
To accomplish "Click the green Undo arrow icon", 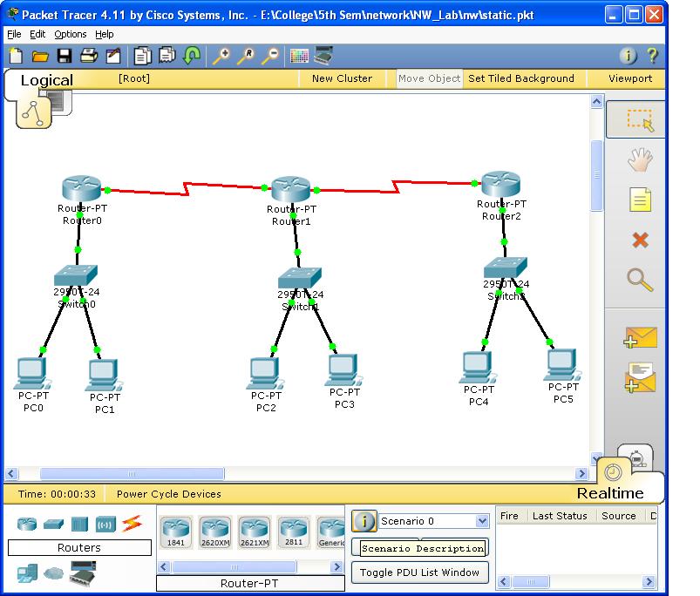I will tap(192, 57).
